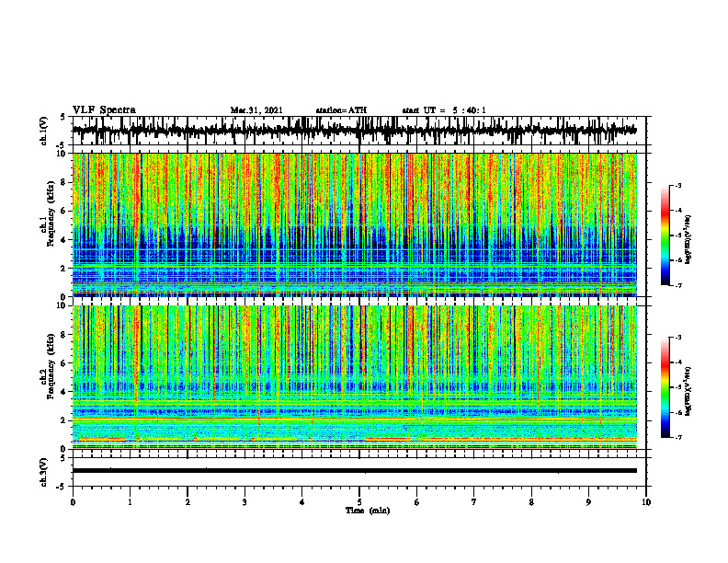Click the ch.3 flat black signal trace
Viewport: 728px width, 563px height.
point(354,471)
